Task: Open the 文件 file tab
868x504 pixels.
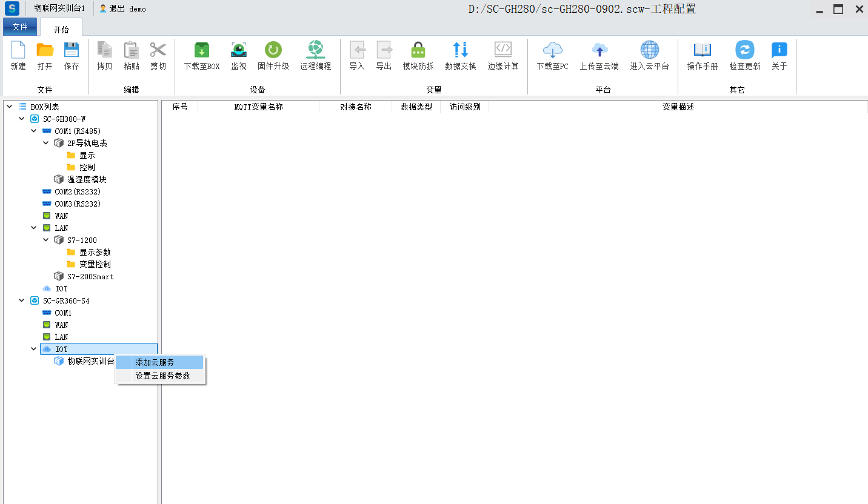Action: click(20, 27)
